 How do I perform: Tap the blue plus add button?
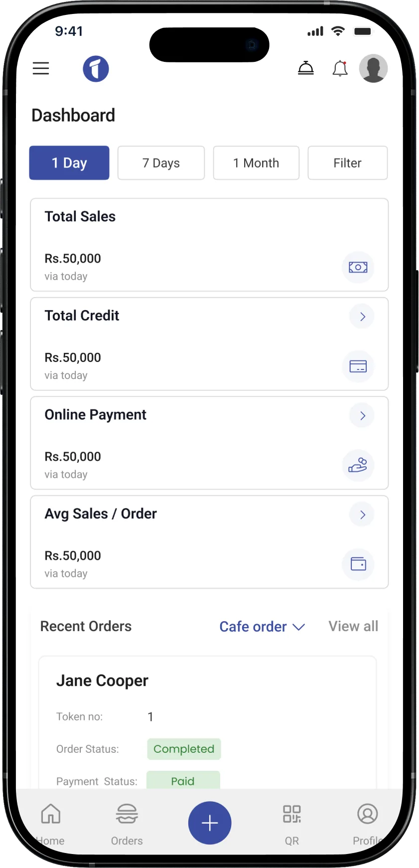pos(210,823)
